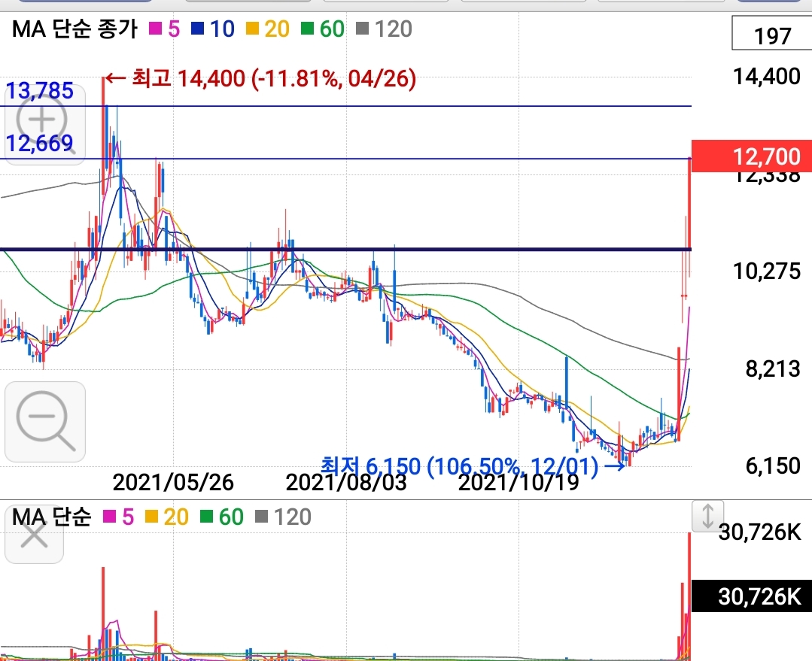Image resolution: width=812 pixels, height=661 pixels.
Task: Click the date label 2021/08/03
Action: [x=346, y=483]
